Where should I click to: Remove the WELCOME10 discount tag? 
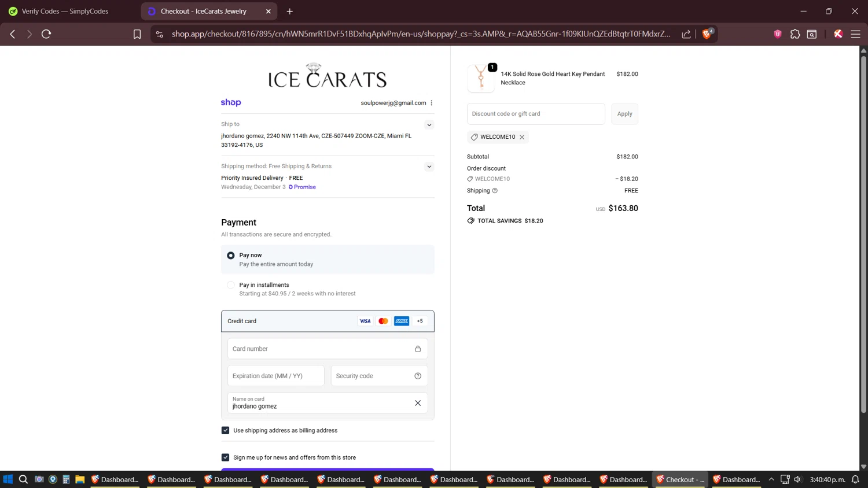(x=522, y=137)
